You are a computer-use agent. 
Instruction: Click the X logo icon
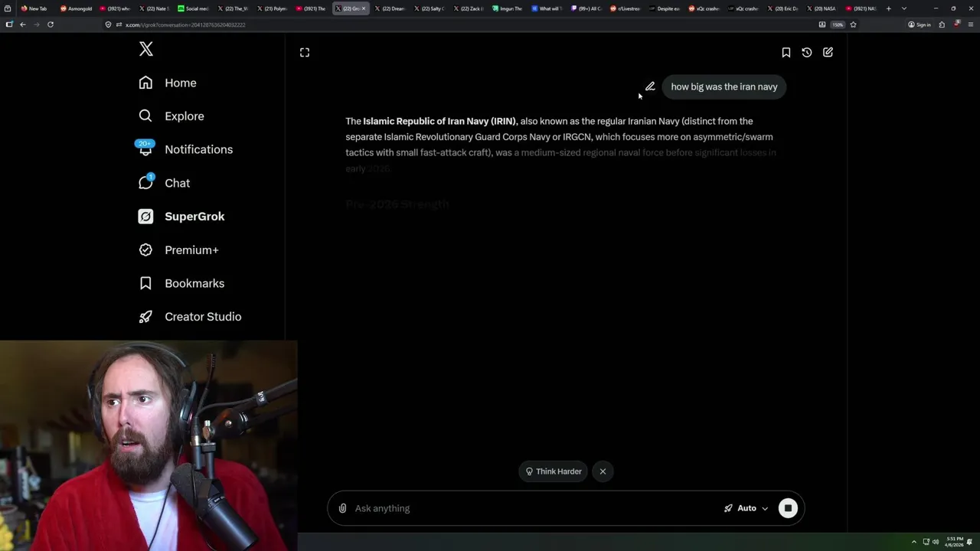tap(146, 50)
